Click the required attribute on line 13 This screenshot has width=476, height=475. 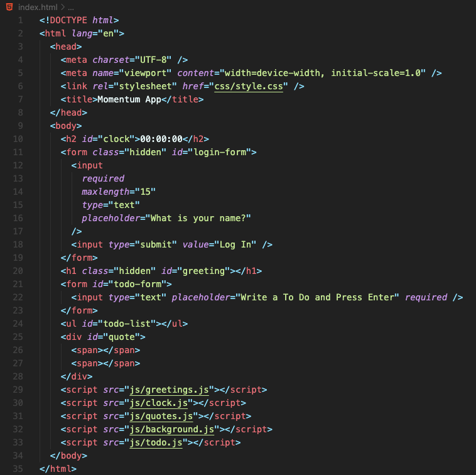click(103, 178)
